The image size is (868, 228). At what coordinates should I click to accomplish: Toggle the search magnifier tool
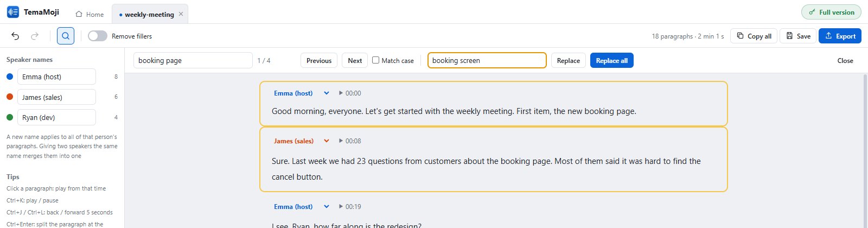pyautogui.click(x=66, y=36)
